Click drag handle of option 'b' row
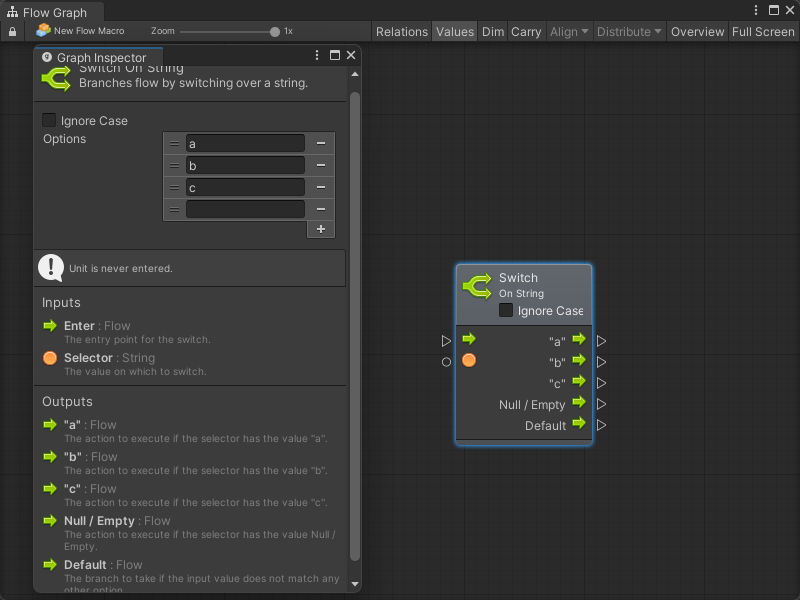 coord(174,166)
